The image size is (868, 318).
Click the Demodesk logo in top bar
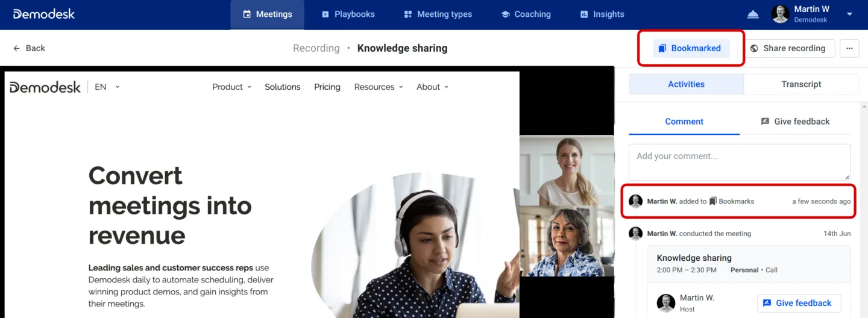pyautogui.click(x=44, y=14)
